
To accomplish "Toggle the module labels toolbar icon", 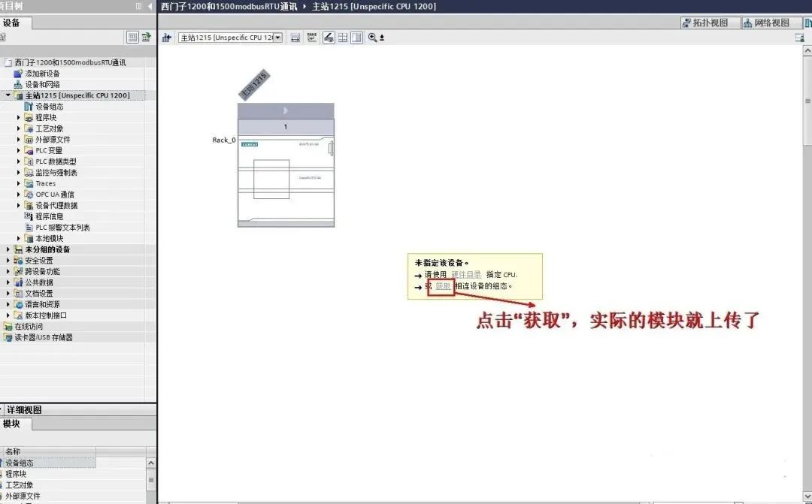I will pos(312,38).
